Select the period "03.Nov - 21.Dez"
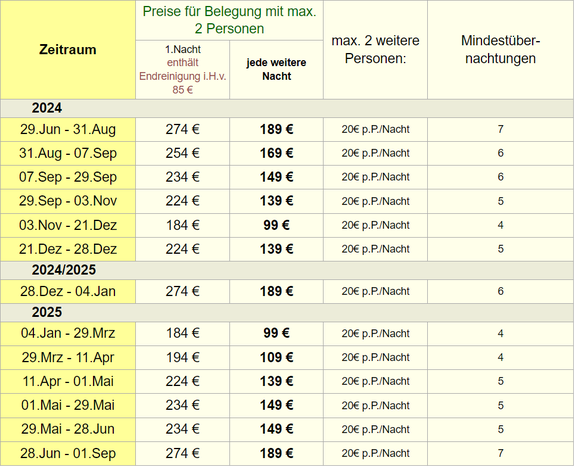The height and width of the screenshot is (467, 575). click(68, 225)
